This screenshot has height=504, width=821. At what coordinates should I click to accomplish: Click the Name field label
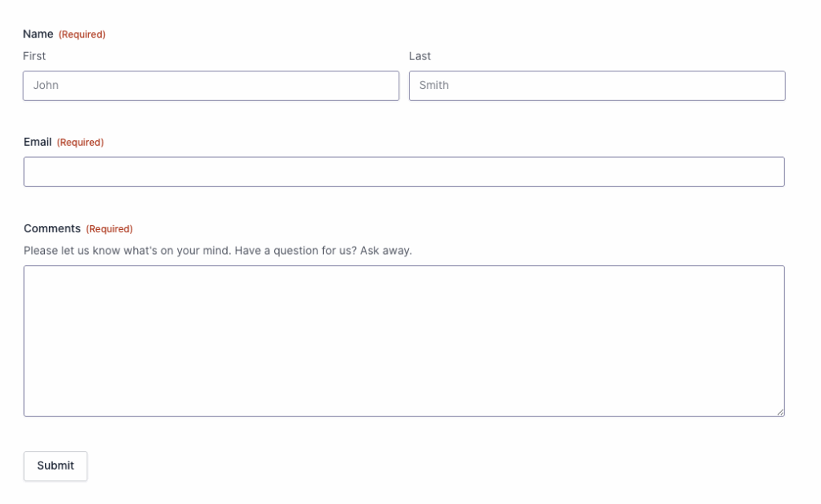38,34
